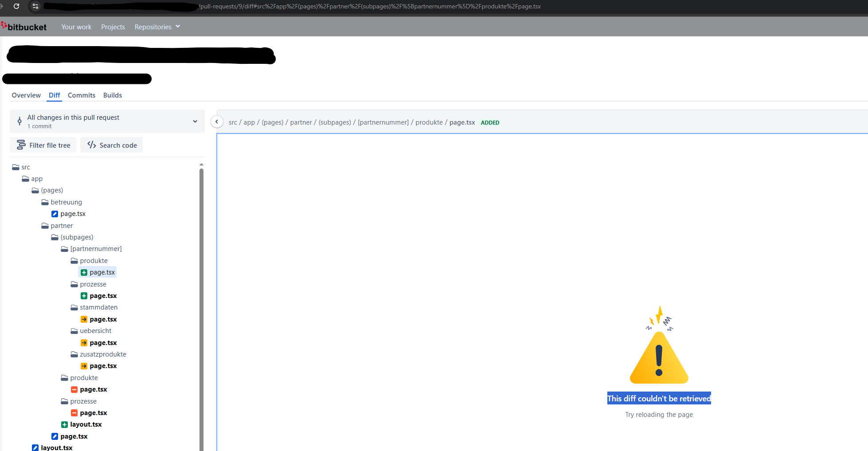Open the Repositories dropdown menu
Viewport: 868px width, 451px height.
click(157, 27)
